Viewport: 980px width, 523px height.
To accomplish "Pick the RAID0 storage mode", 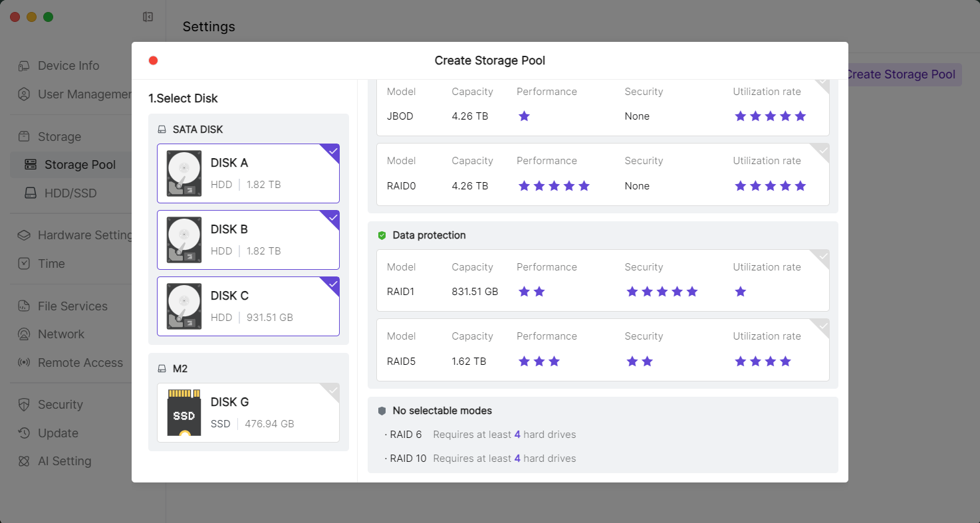I will pyautogui.click(x=602, y=174).
